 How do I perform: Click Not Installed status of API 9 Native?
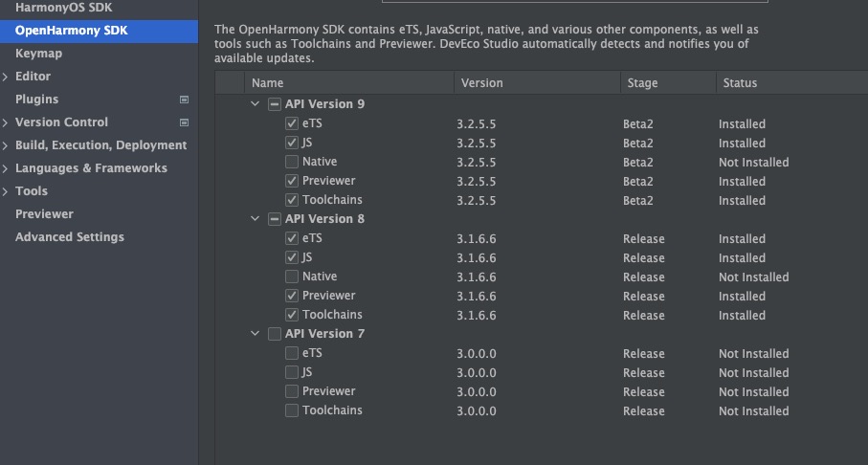(753, 163)
